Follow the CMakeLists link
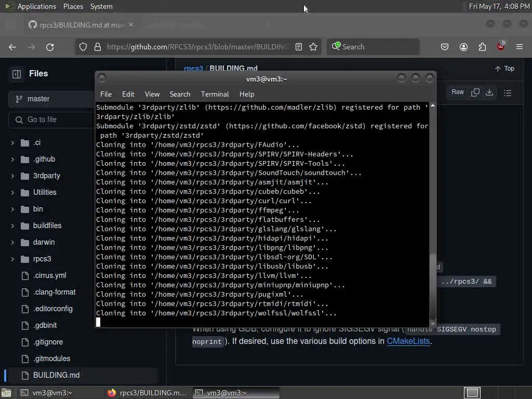Image resolution: width=532 pixels, height=399 pixels. 408,341
